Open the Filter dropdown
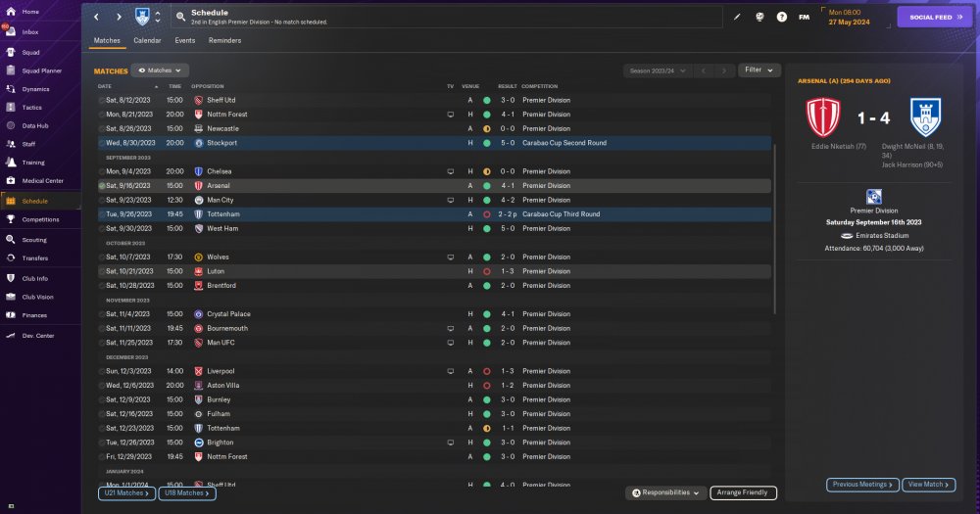This screenshot has width=980, height=514. (x=759, y=70)
